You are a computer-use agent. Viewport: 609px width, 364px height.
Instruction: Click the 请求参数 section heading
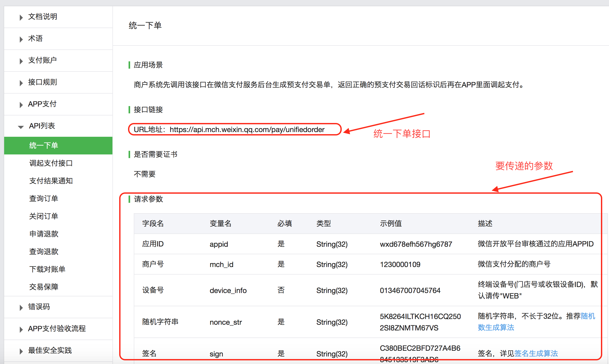pos(148,199)
